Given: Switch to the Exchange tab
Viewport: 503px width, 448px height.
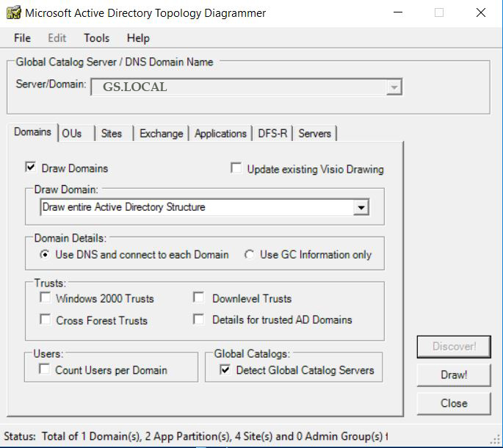Looking at the screenshot, I should pos(161,134).
